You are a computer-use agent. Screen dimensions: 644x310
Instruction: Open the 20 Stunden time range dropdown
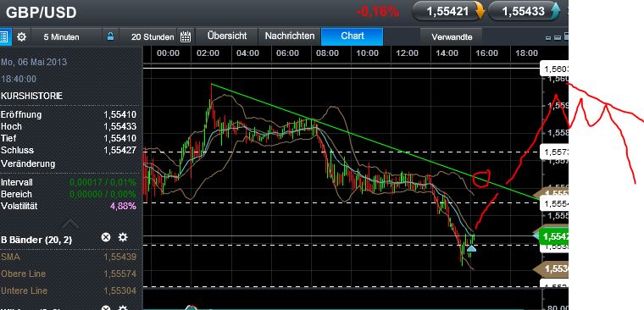click(x=153, y=37)
